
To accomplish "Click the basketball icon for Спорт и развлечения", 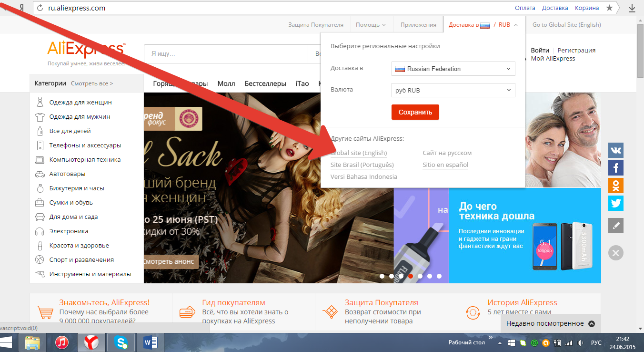I will 40,259.
